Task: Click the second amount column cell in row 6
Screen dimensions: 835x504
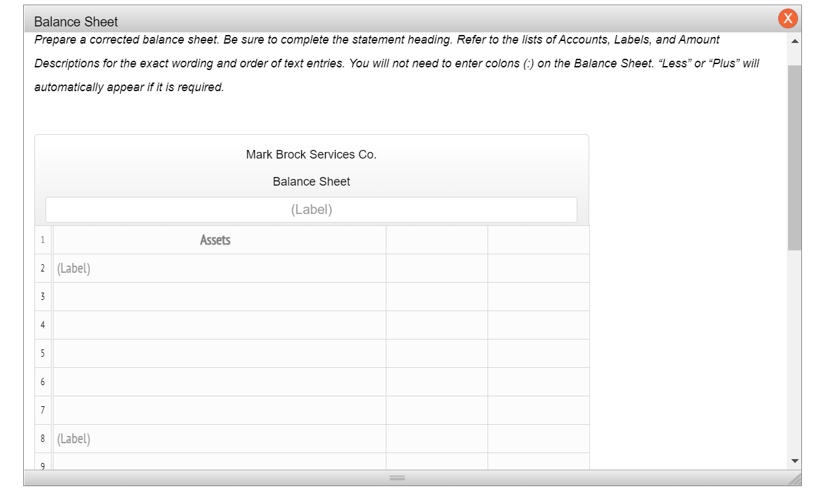Action: click(x=538, y=382)
